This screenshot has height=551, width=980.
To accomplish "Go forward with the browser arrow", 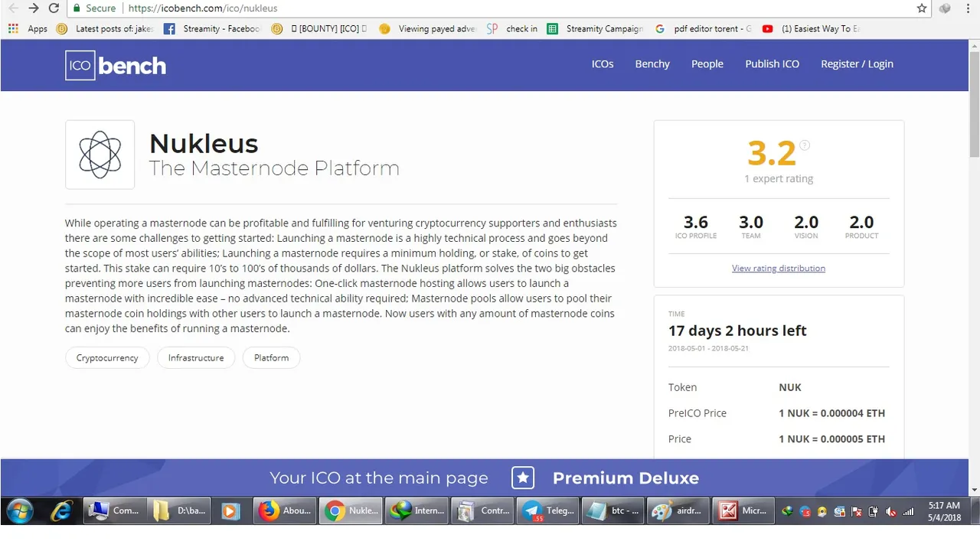I will click(x=34, y=8).
